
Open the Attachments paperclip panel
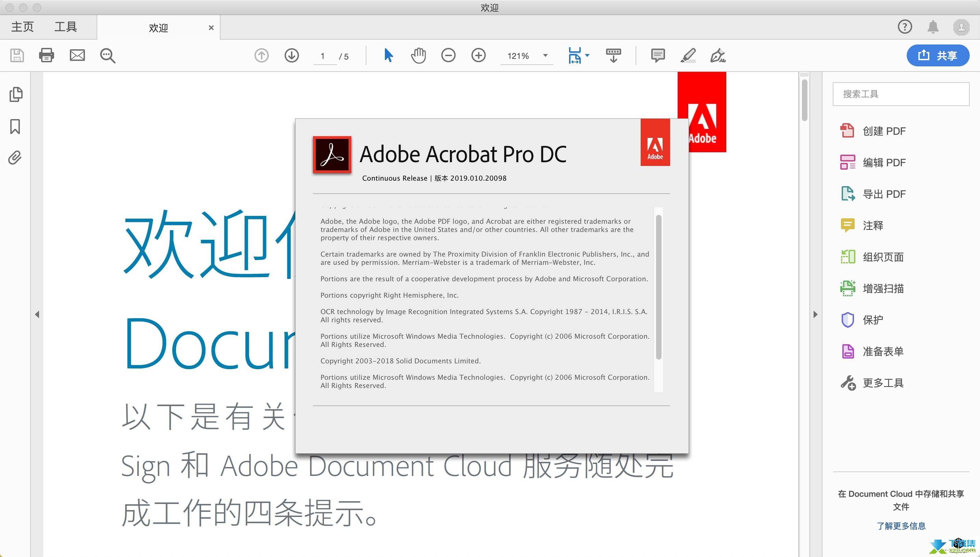[15, 157]
